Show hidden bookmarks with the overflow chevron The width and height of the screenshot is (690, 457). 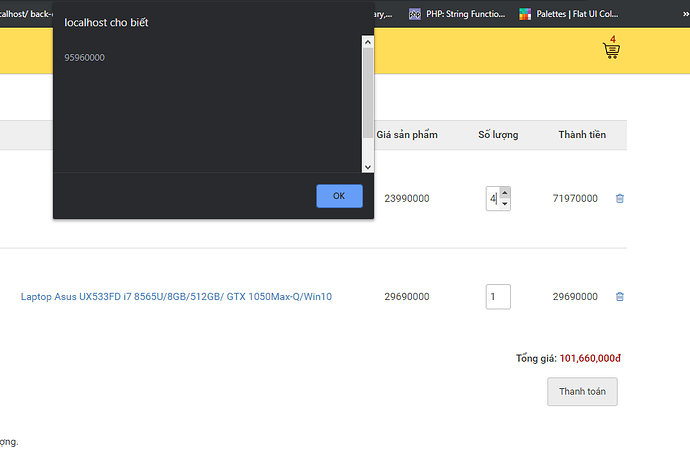coord(683,14)
